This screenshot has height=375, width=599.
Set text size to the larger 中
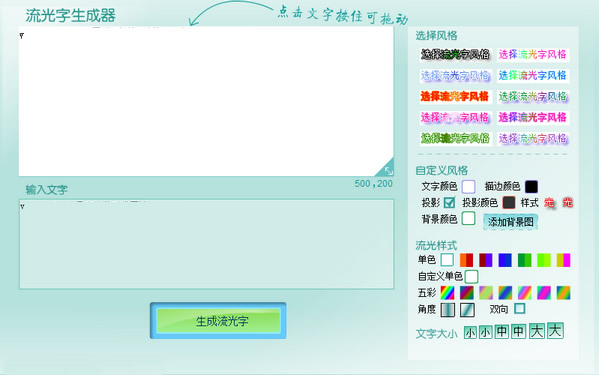[x=518, y=331]
